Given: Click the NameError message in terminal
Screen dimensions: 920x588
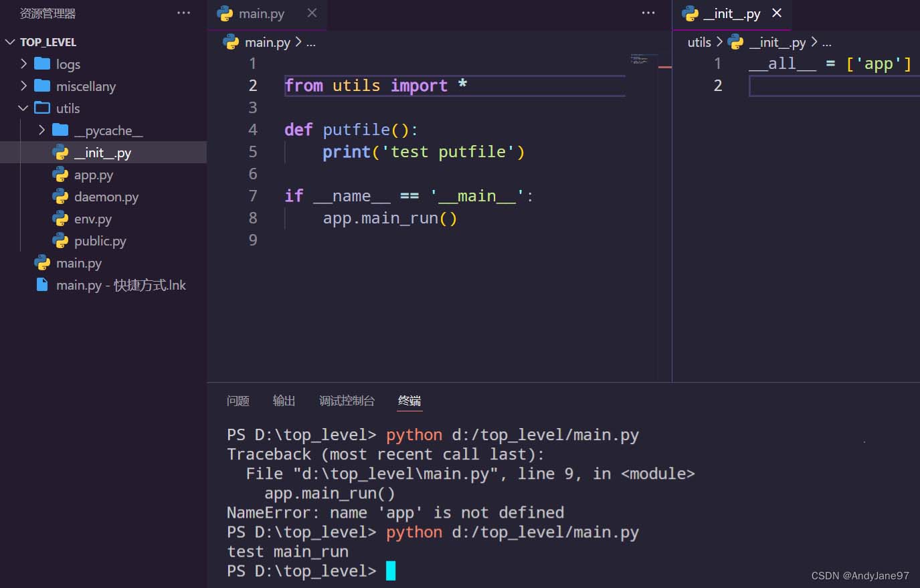Looking at the screenshot, I should 395,512.
